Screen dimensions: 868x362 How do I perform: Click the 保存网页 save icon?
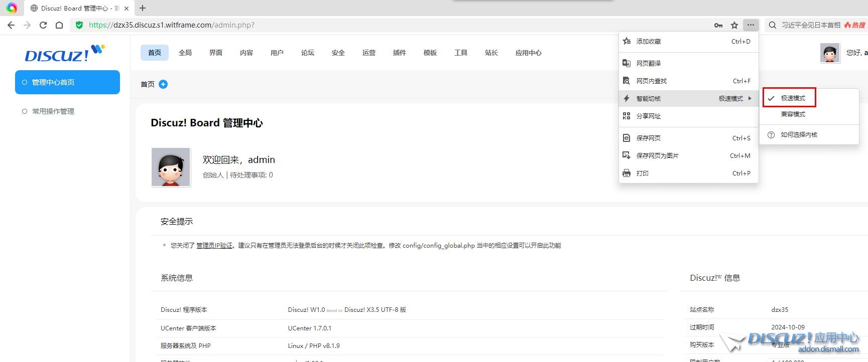[627, 138]
